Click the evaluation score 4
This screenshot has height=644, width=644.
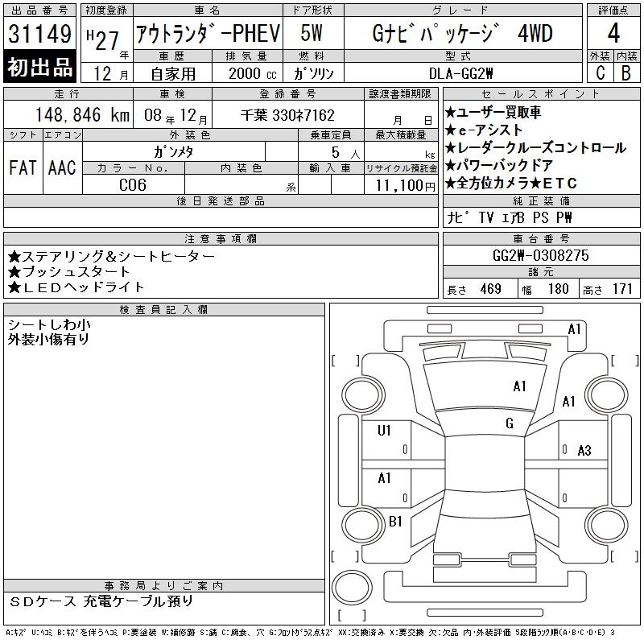613,34
